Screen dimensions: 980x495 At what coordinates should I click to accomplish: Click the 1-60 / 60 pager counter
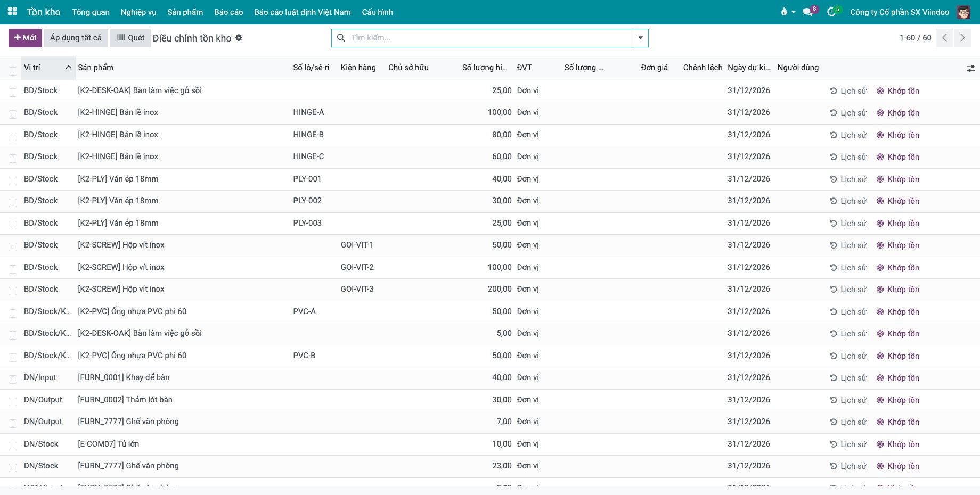coord(915,38)
